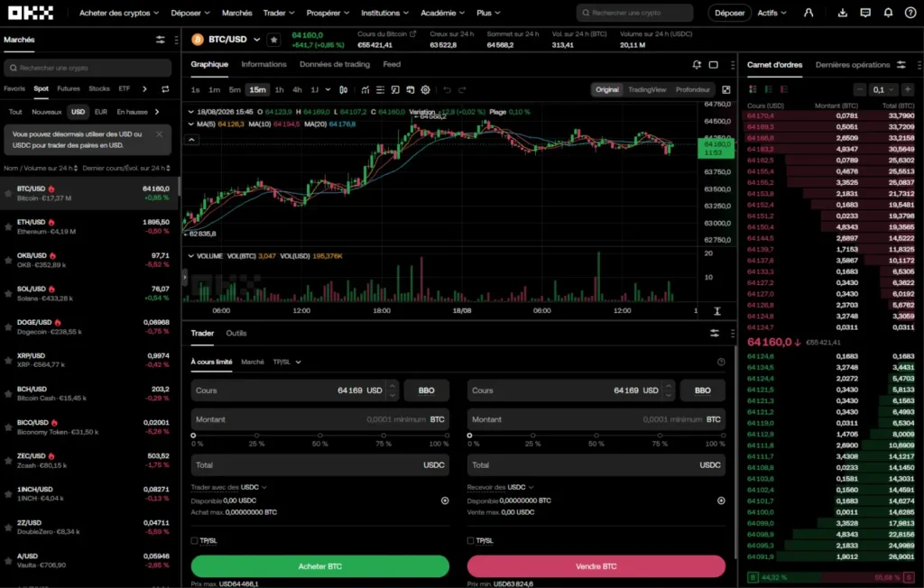Set buy amount slider to 50 %

(x=320, y=436)
